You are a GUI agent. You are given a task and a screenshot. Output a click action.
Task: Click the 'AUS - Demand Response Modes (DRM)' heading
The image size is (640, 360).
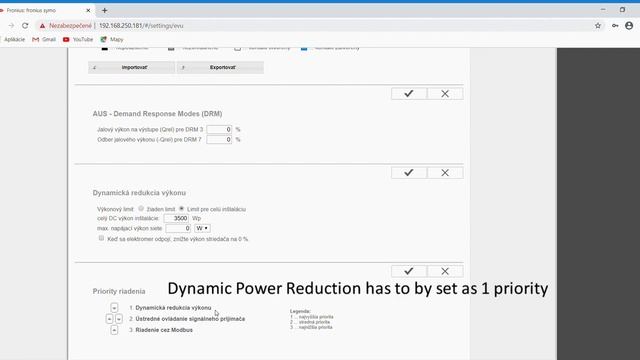[157, 114]
